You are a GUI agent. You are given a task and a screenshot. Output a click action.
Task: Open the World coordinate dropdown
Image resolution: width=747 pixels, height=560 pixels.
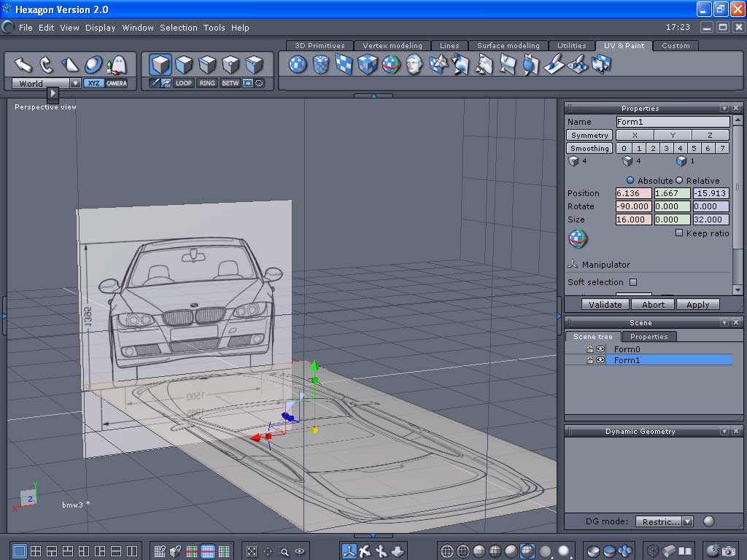(75, 83)
